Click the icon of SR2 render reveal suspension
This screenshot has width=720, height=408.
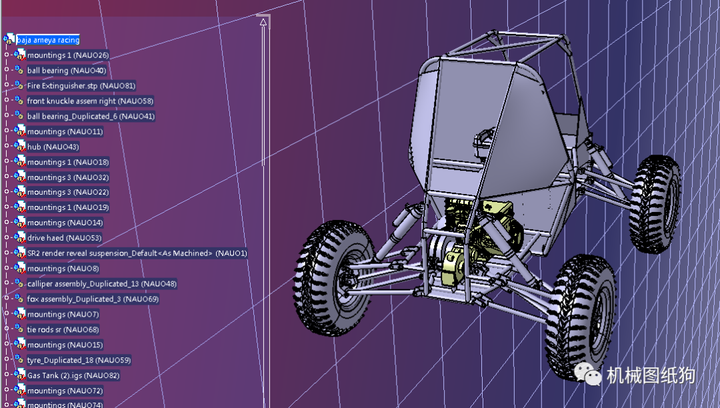(19, 253)
